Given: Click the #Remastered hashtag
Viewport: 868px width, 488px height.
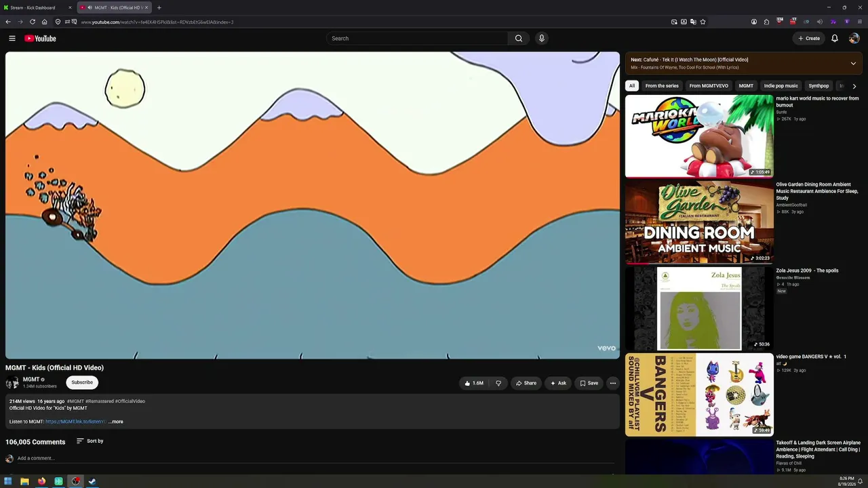Looking at the screenshot, I should (99, 401).
